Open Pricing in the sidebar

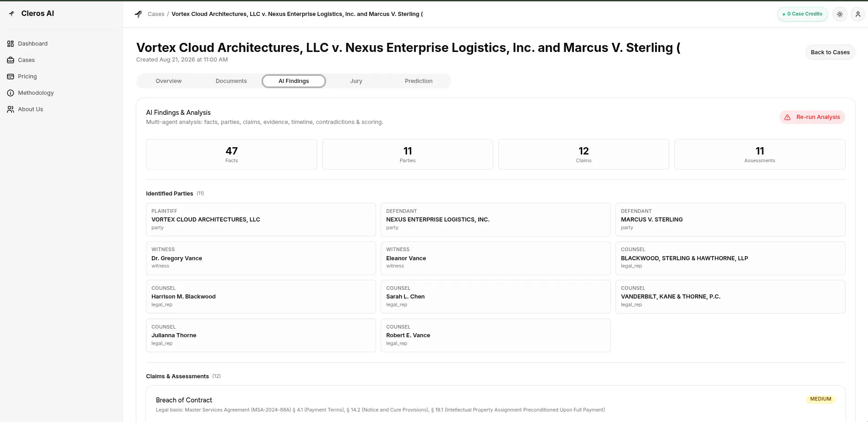[27, 77]
